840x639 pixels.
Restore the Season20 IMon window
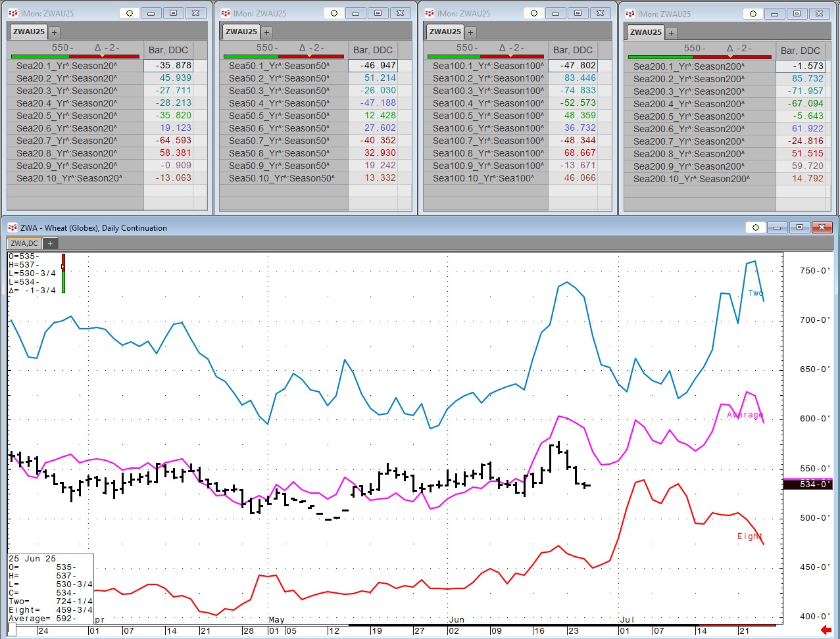tap(173, 13)
